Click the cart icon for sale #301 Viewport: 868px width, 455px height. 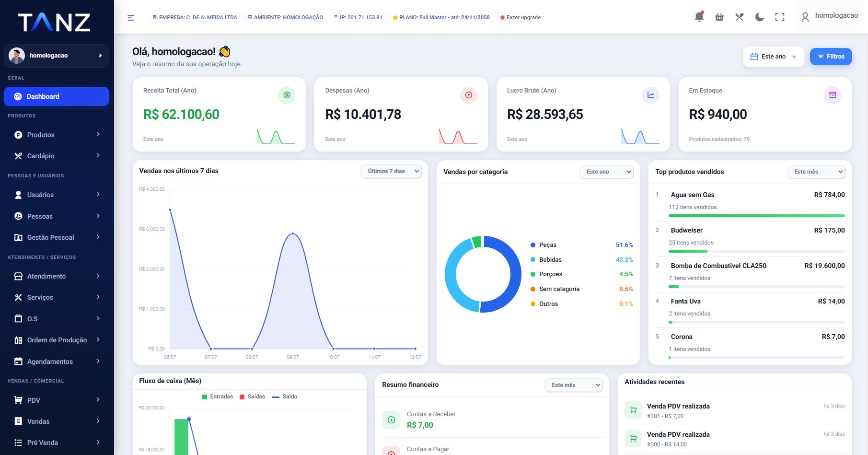click(633, 410)
